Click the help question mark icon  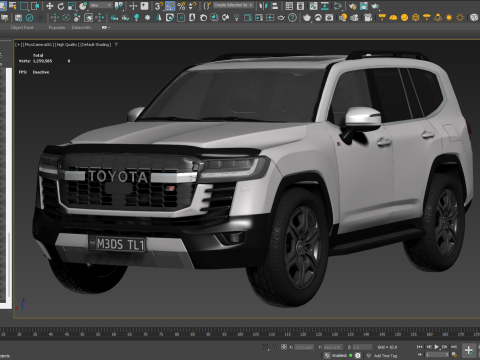point(292,17)
